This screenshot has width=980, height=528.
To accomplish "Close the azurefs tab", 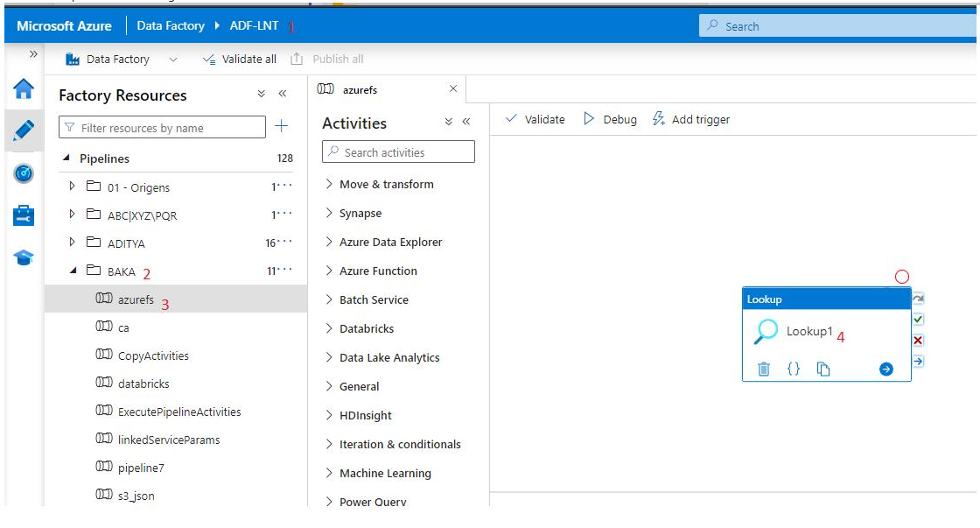I will pos(453,88).
